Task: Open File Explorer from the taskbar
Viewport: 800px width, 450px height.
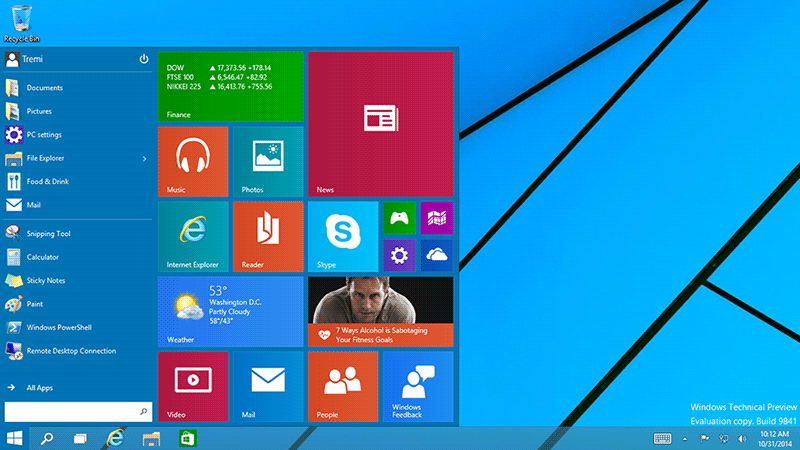Action: [x=152, y=438]
